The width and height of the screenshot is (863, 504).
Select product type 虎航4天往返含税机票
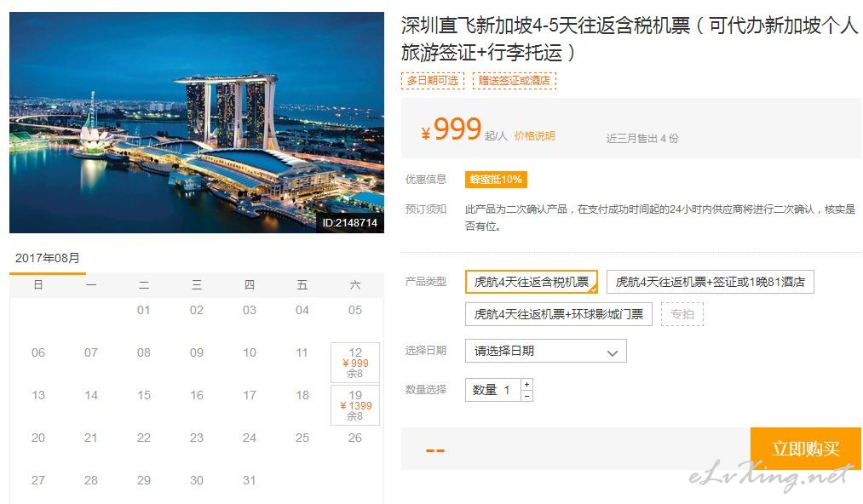532,282
